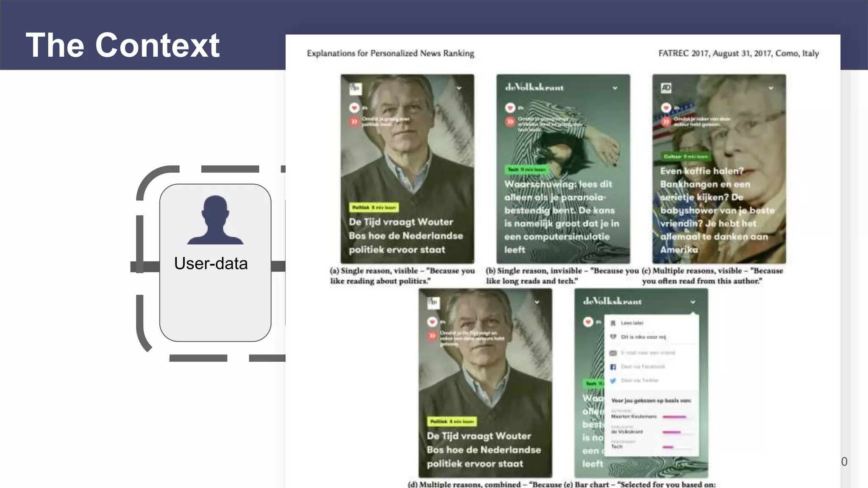
Task: Click caption (b) Single reason, invisible
Action: click(x=562, y=276)
